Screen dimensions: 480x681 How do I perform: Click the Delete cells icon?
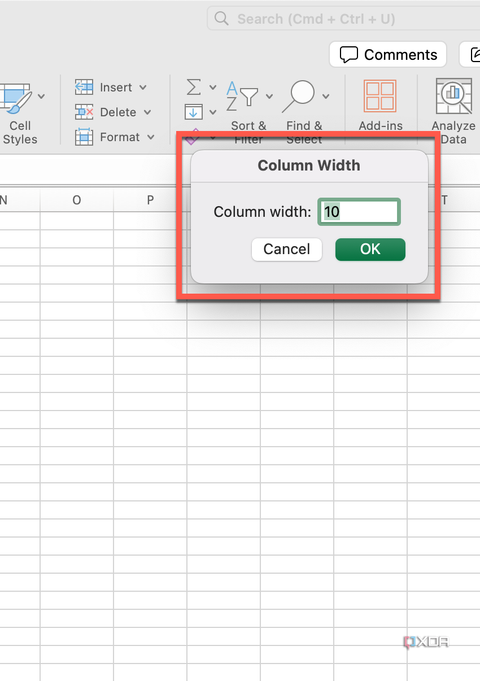point(84,112)
